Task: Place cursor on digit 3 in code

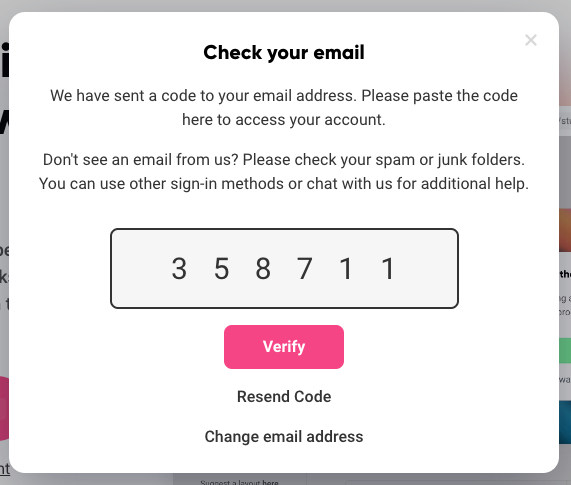Action: pyautogui.click(x=179, y=269)
